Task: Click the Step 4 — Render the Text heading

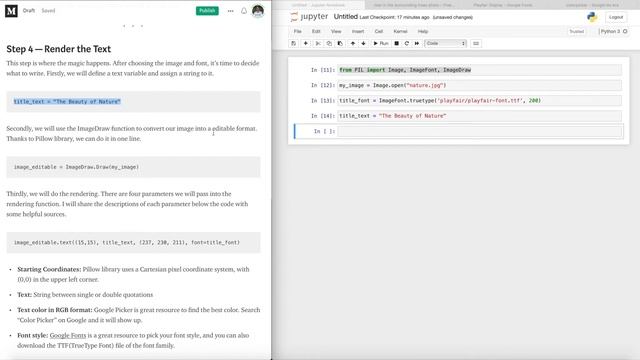Action: click(x=58, y=49)
